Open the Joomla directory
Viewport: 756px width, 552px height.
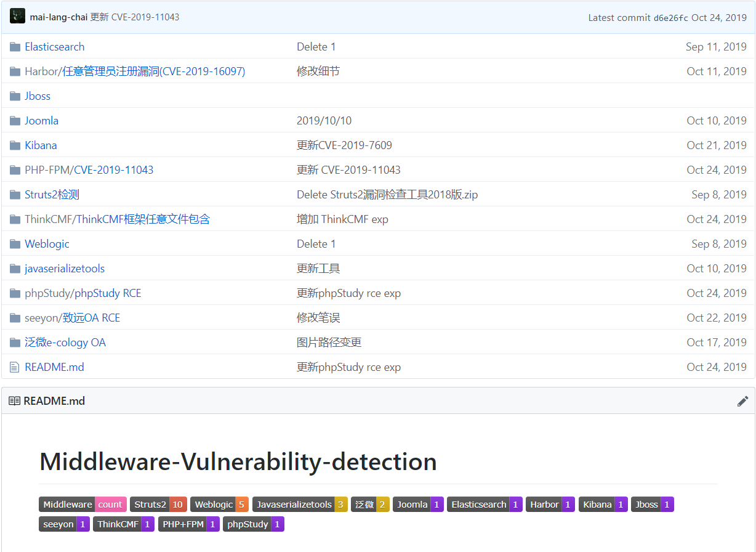[x=41, y=120]
